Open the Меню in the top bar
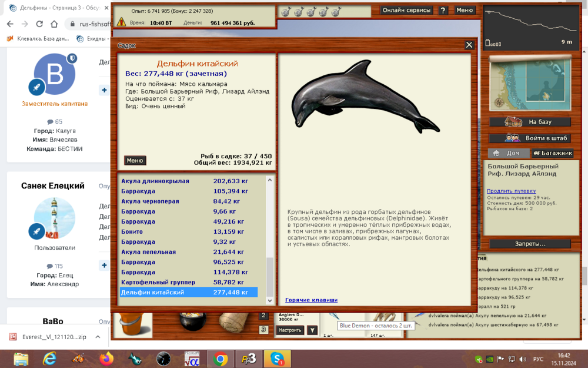 pos(465,10)
